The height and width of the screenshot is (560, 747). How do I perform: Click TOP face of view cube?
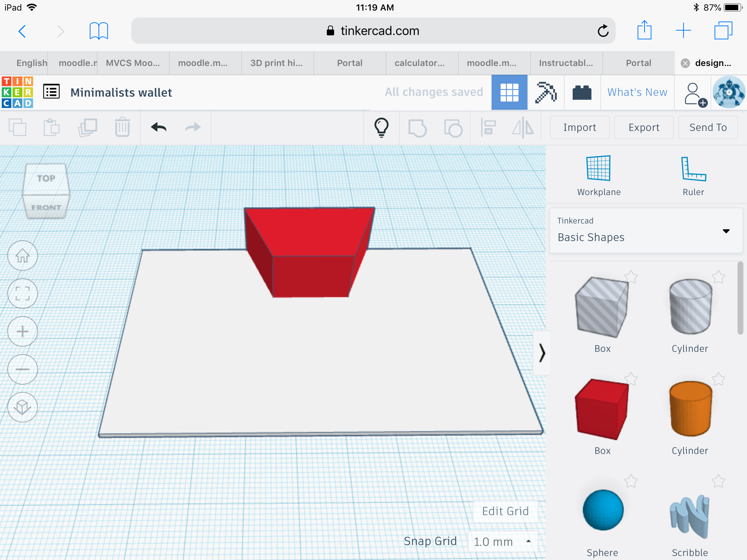click(46, 178)
